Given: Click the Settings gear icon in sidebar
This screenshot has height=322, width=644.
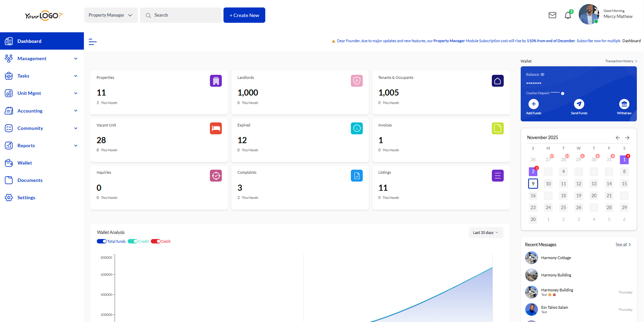Looking at the screenshot, I should coord(9,198).
